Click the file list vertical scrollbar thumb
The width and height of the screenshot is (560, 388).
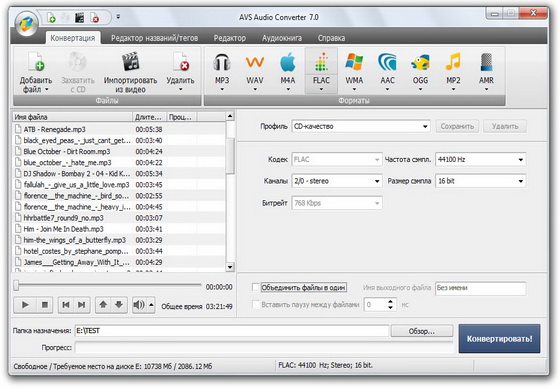[230, 155]
